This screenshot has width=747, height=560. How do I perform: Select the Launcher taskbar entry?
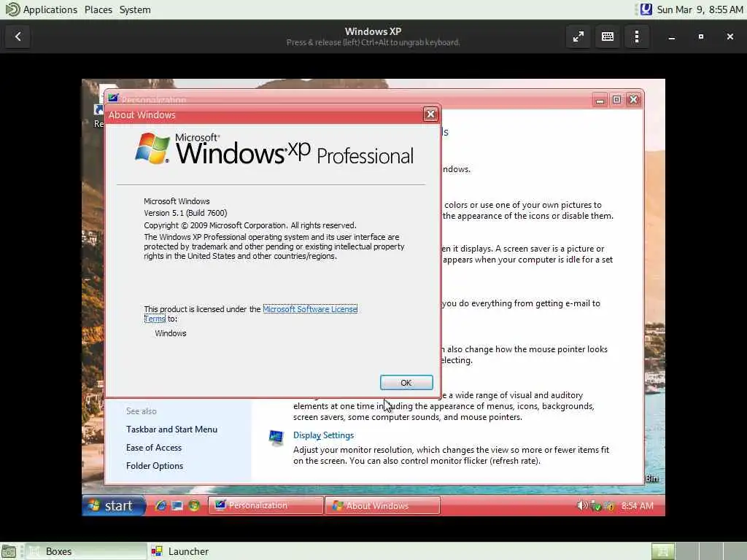(x=181, y=551)
